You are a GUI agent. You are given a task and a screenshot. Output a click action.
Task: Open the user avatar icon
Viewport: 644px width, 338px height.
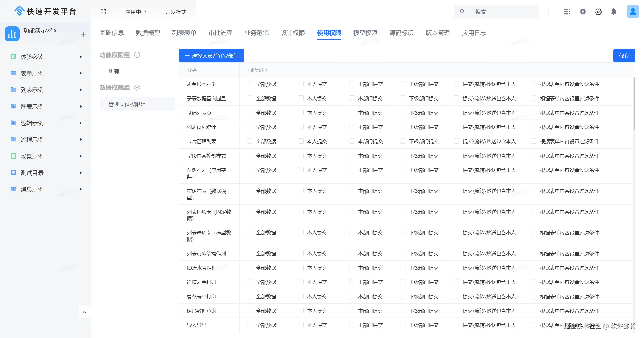click(x=632, y=12)
